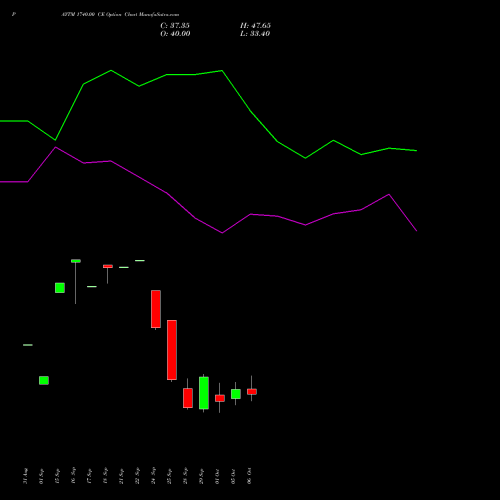The width and height of the screenshot is (500, 500).
Task: Click the 24 Sep date label
Action: tap(154, 476)
